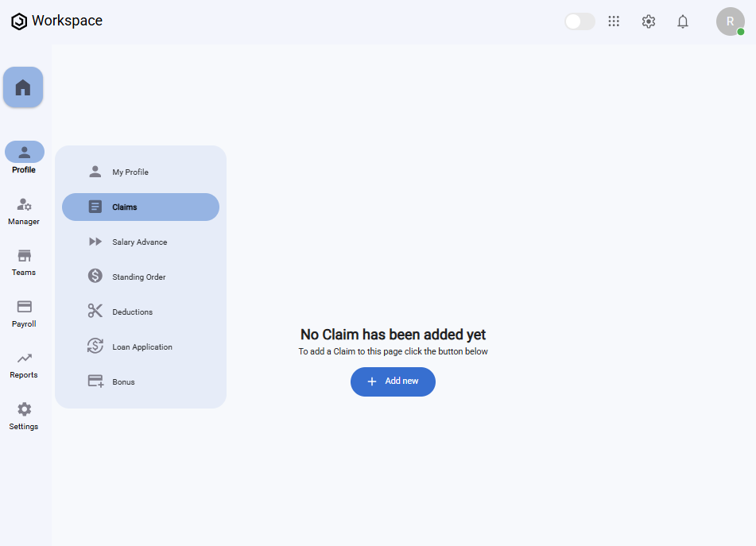
Task: Open the user avatar menu
Action: [730, 21]
